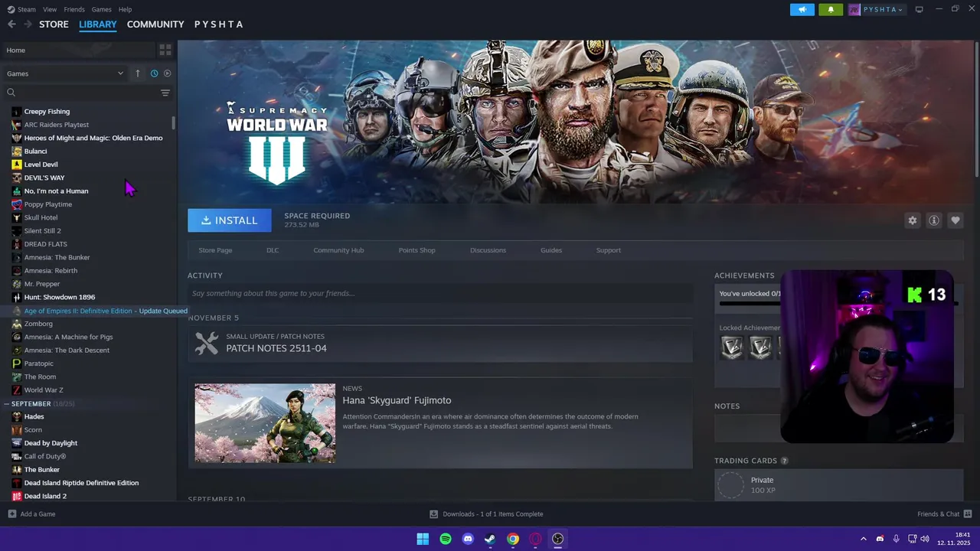This screenshot has width=980, height=551.
Task: Toggle ready-to-play filter icon
Action: coord(168,73)
